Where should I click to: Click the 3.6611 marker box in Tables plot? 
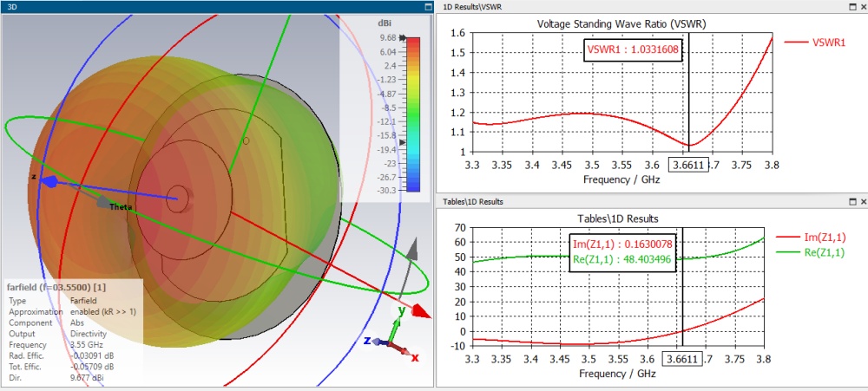pos(682,359)
